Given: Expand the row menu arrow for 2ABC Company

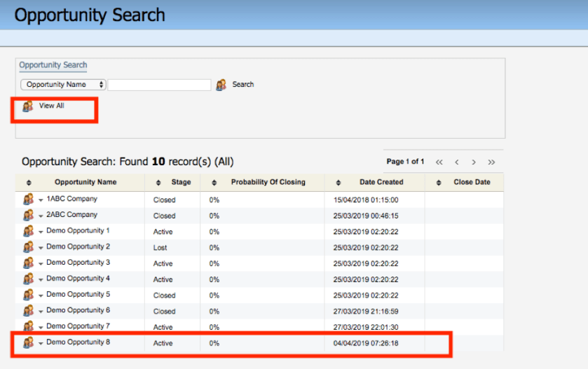Looking at the screenshot, I should point(41,216).
